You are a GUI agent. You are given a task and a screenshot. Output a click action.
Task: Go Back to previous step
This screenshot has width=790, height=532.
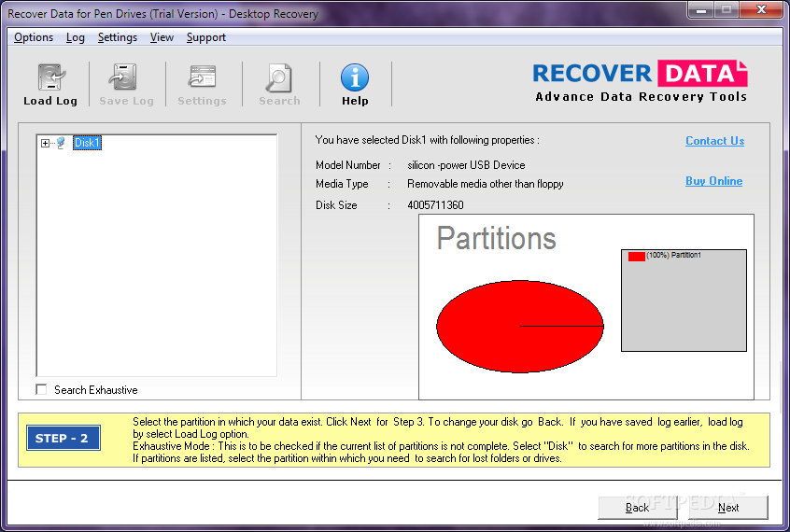(x=638, y=508)
